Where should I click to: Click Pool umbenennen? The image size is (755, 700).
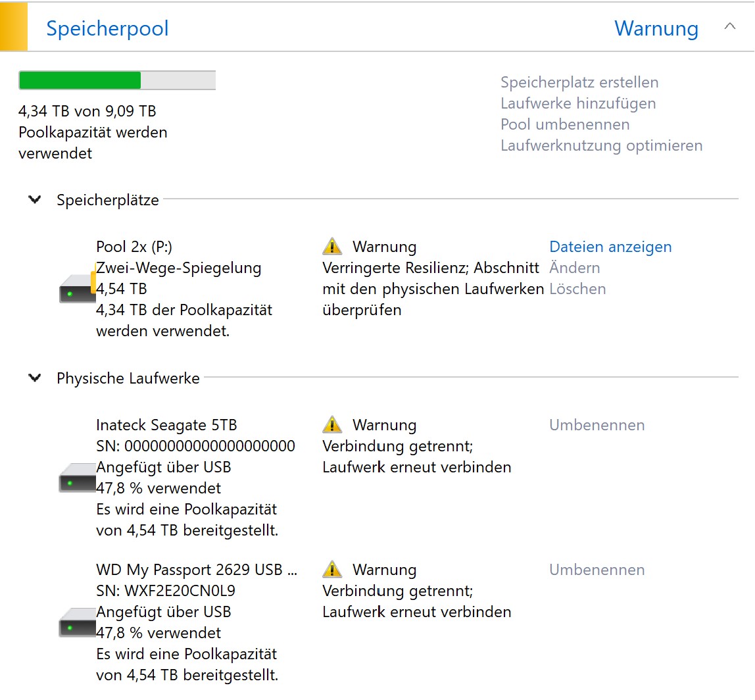(565, 124)
